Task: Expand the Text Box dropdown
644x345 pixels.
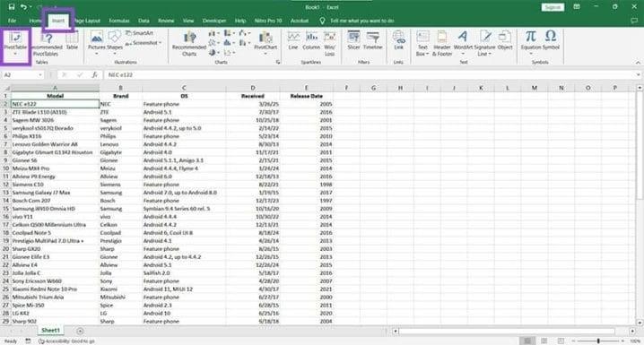Action: (427, 54)
